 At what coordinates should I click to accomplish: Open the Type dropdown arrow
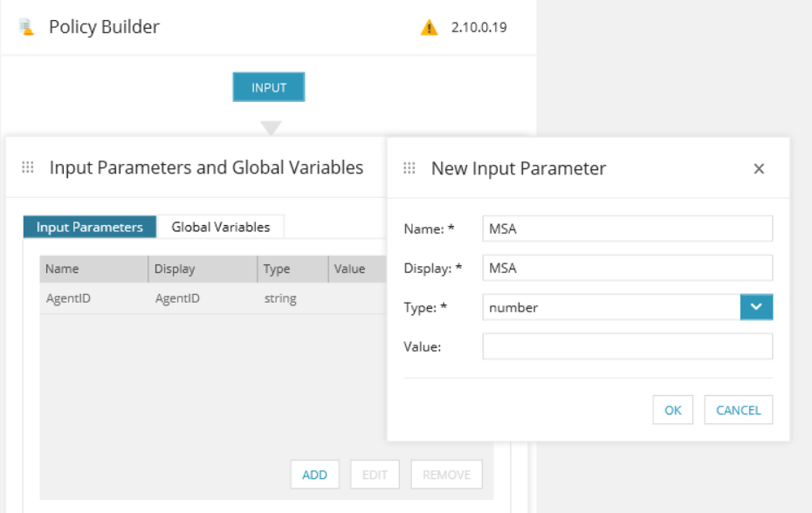pyautogui.click(x=756, y=307)
